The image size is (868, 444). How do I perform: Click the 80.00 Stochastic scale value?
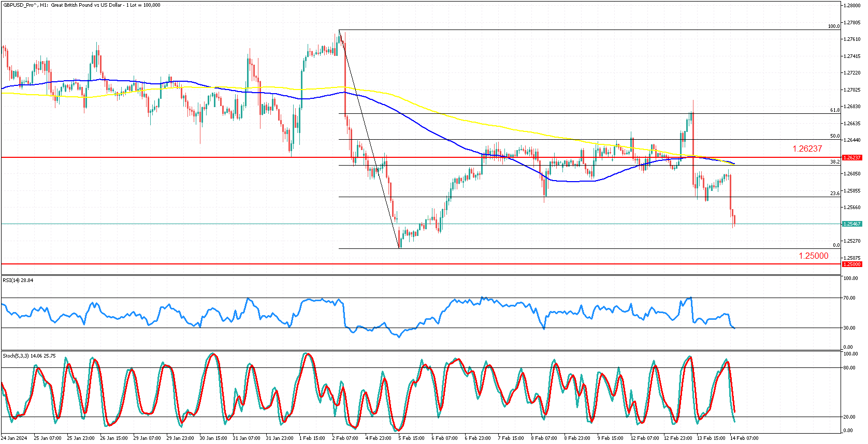click(848, 368)
